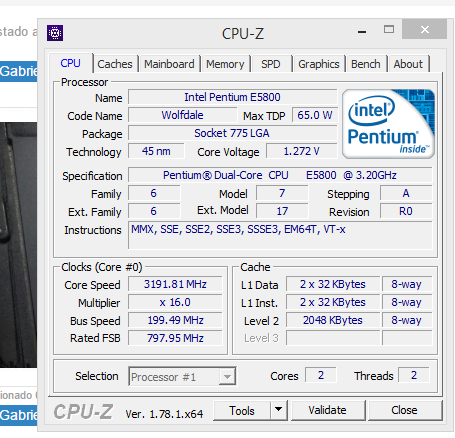Minimize the CPU-Z window
Viewport: 455px width, 438px height.
362,32
